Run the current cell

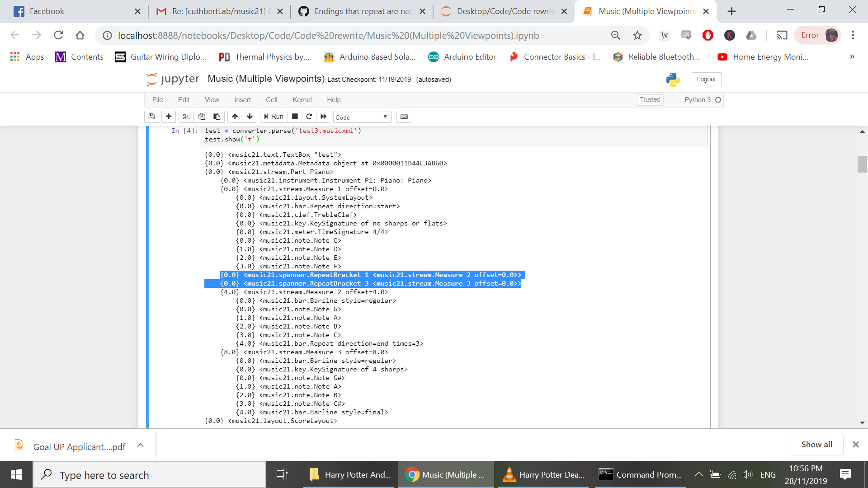(273, 117)
